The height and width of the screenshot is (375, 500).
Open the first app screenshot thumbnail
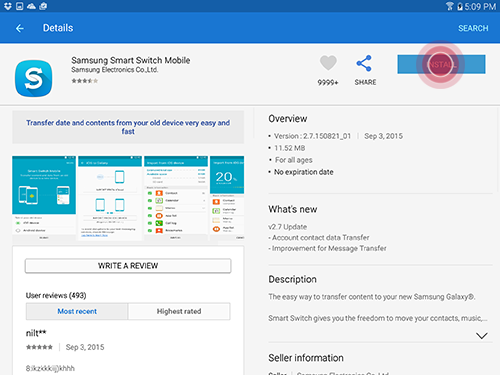(44, 198)
